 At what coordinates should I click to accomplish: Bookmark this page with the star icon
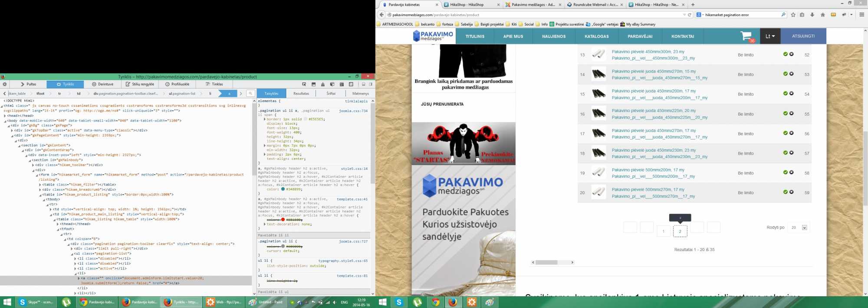(x=793, y=15)
